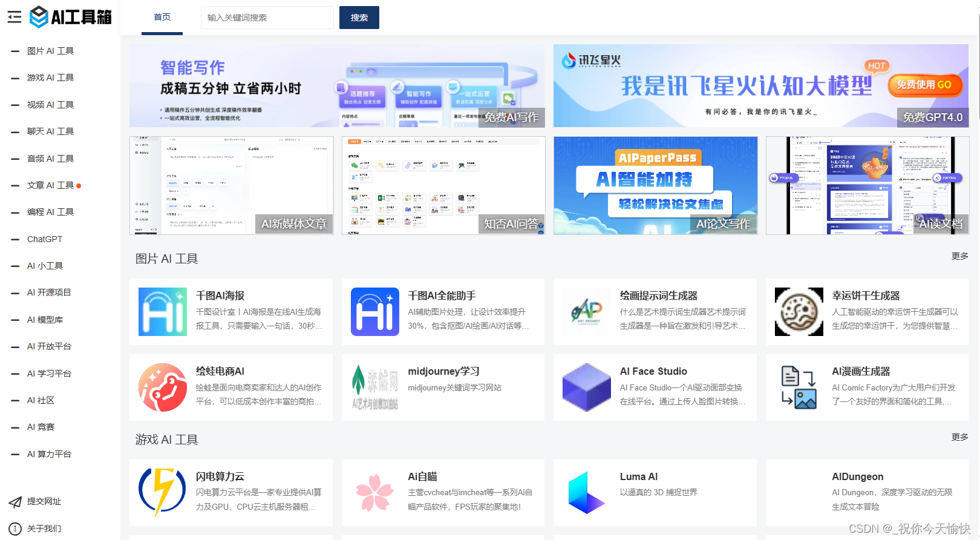
Task: Open the 闪电算力云 lightning icon
Action: tap(163, 492)
